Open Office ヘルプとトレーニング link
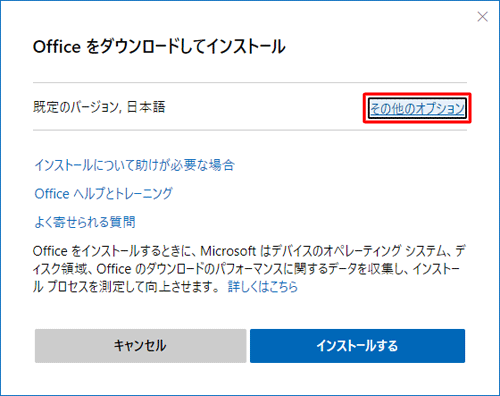 click(x=104, y=193)
